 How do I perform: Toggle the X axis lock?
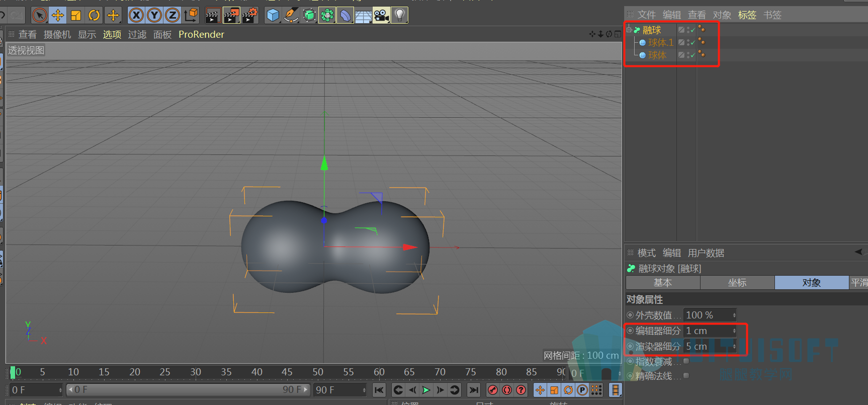tap(136, 16)
